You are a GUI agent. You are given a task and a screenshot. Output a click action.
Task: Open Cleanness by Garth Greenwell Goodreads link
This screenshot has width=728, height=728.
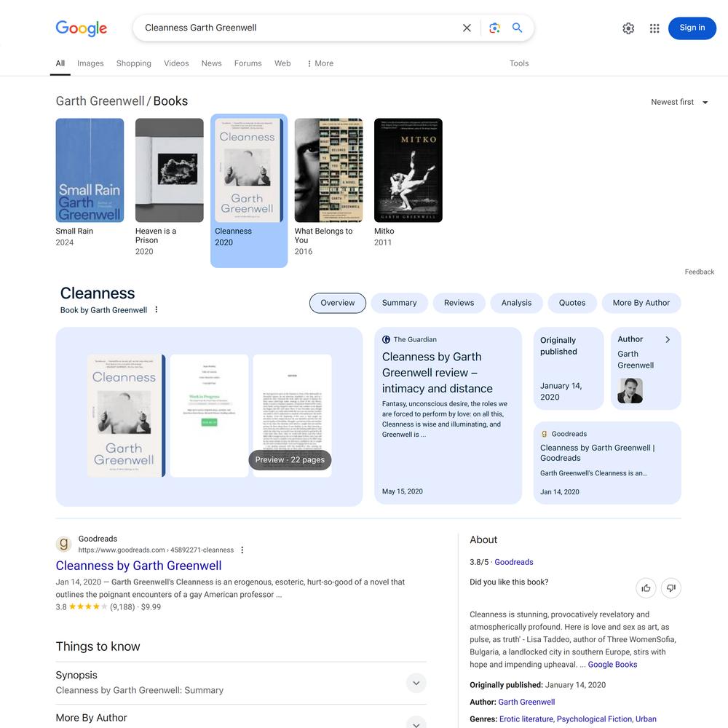point(138,566)
